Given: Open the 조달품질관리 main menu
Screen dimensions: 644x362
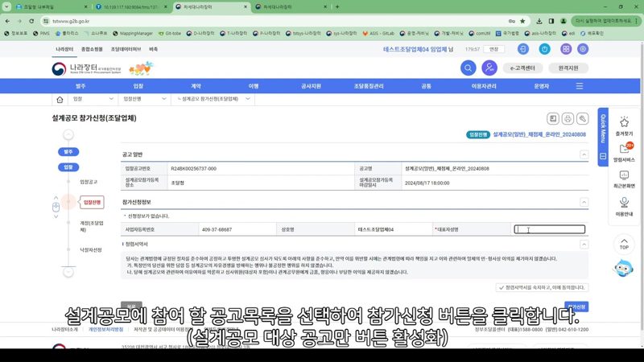Looking at the screenshot, I should pos(369,86).
